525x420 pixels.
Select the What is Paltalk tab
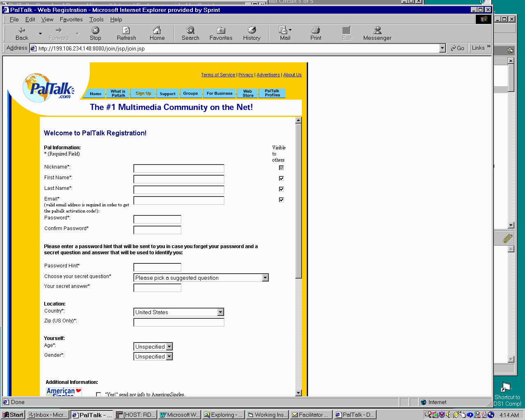pyautogui.click(x=118, y=93)
